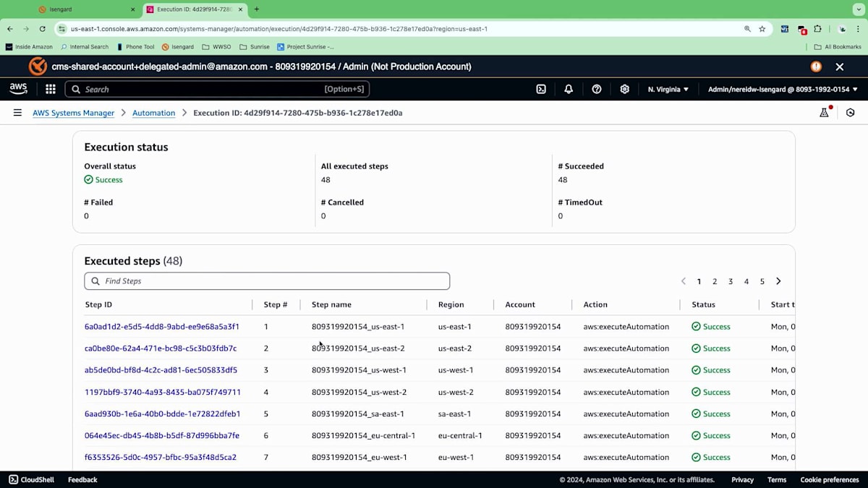Open All Bookmarks folder
Image resolution: width=868 pixels, height=488 pixels.
pyautogui.click(x=837, y=47)
